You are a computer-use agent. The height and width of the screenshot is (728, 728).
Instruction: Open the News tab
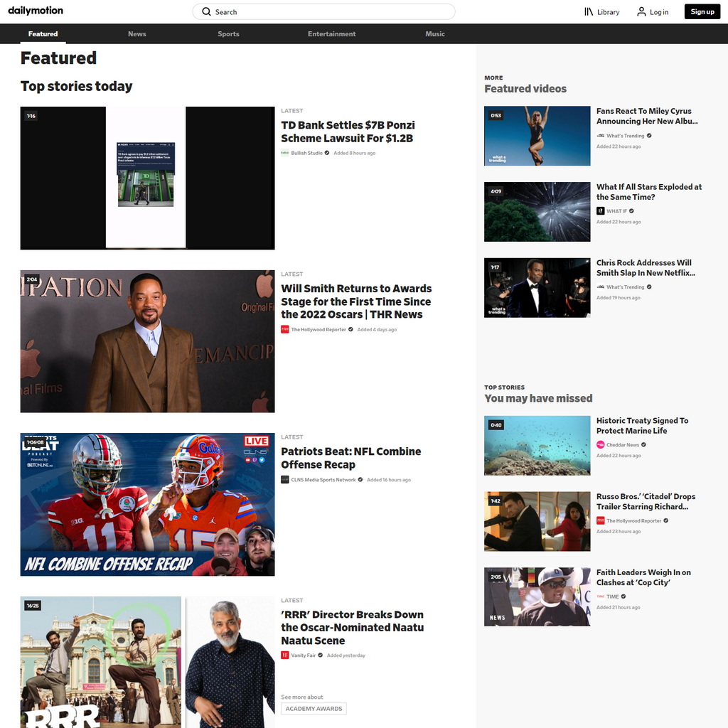137,34
